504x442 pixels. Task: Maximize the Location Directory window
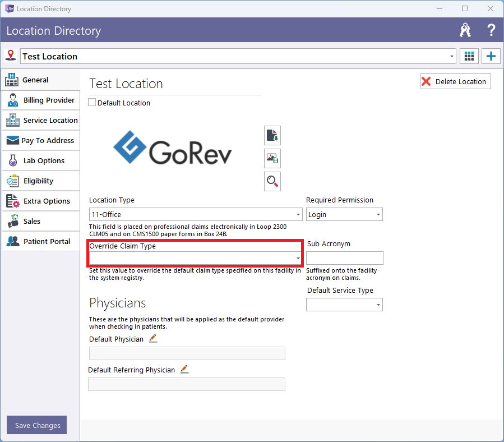point(465,8)
